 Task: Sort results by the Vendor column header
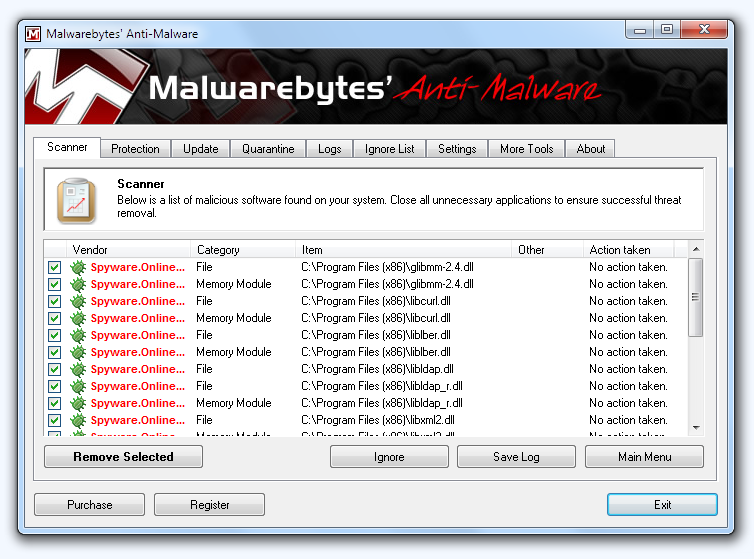click(x=128, y=250)
